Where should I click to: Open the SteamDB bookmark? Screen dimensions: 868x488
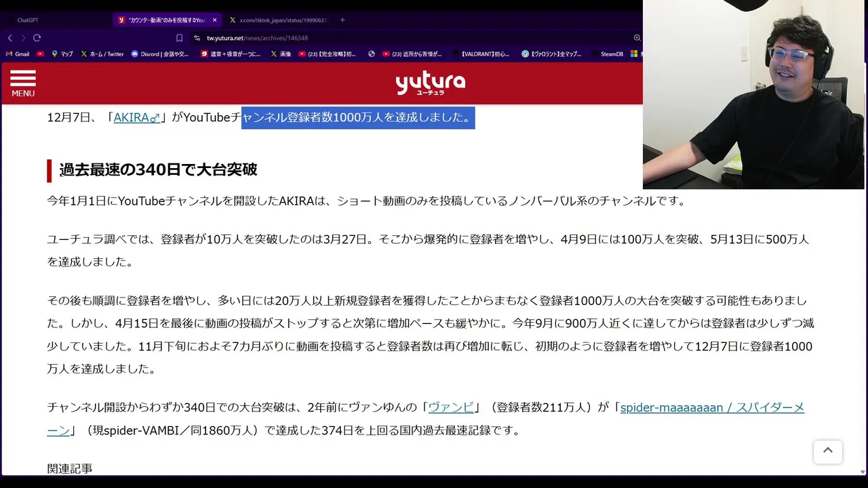coord(607,54)
